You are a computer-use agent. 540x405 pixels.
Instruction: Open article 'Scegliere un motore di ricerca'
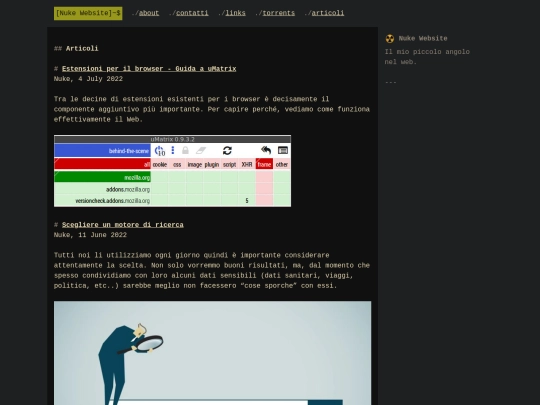click(x=123, y=225)
